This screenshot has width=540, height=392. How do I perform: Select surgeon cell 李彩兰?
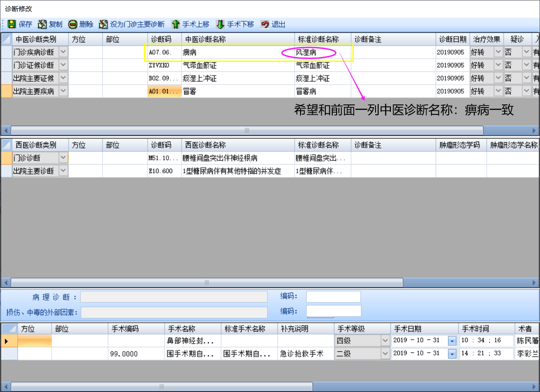[x=527, y=354]
